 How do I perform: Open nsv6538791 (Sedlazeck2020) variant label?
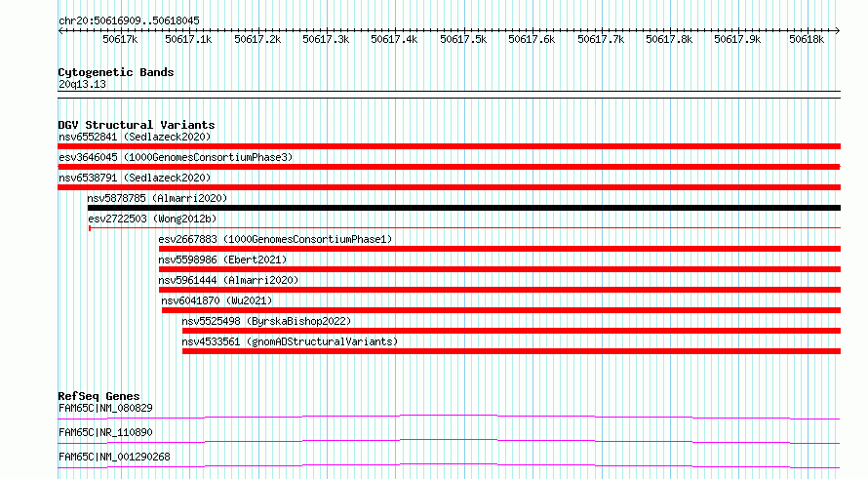[x=135, y=178]
